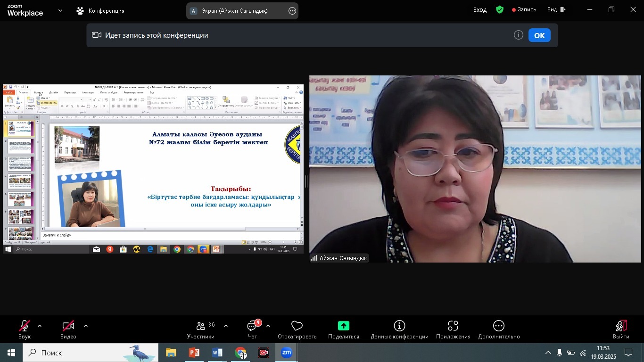Click the green Поделиться share screen button
644x362 pixels.
coord(344,326)
